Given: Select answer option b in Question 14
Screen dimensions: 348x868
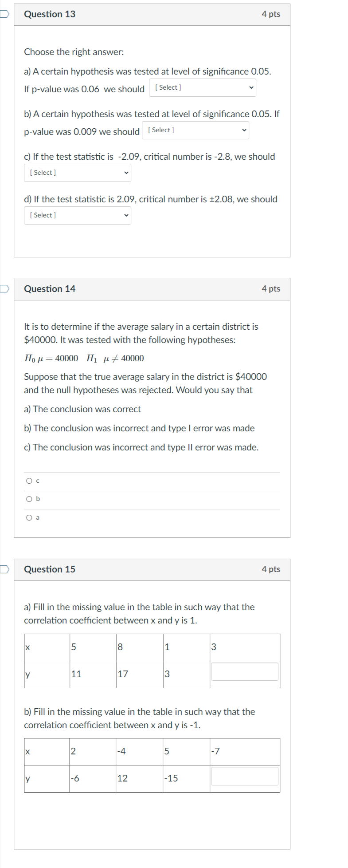Looking at the screenshot, I should (x=29, y=499).
